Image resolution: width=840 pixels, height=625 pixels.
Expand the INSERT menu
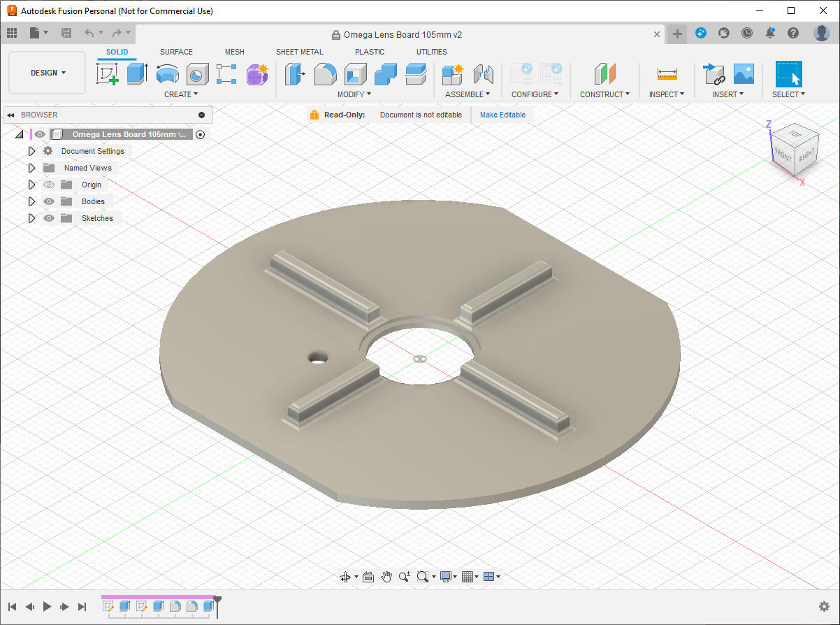pos(728,94)
